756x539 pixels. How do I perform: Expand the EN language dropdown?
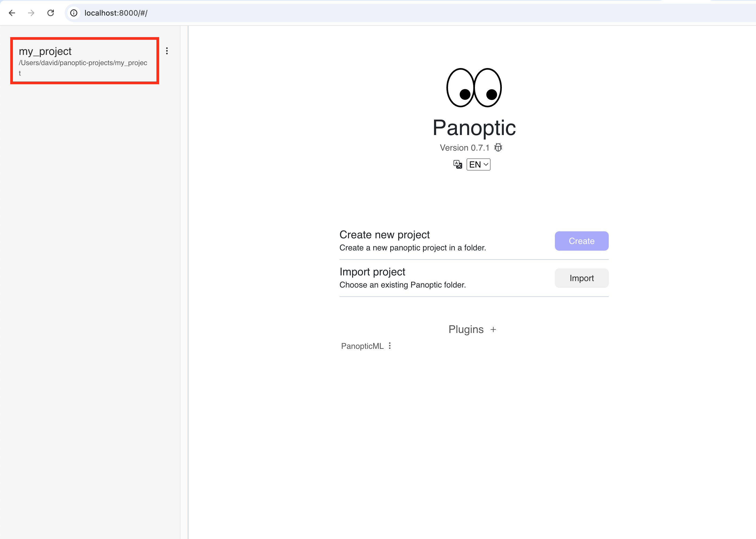(x=478, y=165)
